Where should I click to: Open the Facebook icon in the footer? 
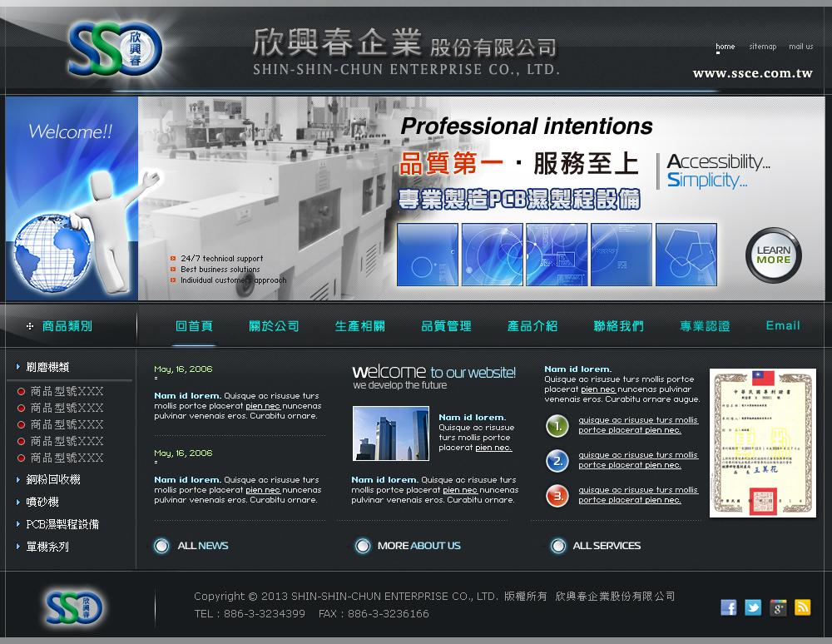(729, 607)
